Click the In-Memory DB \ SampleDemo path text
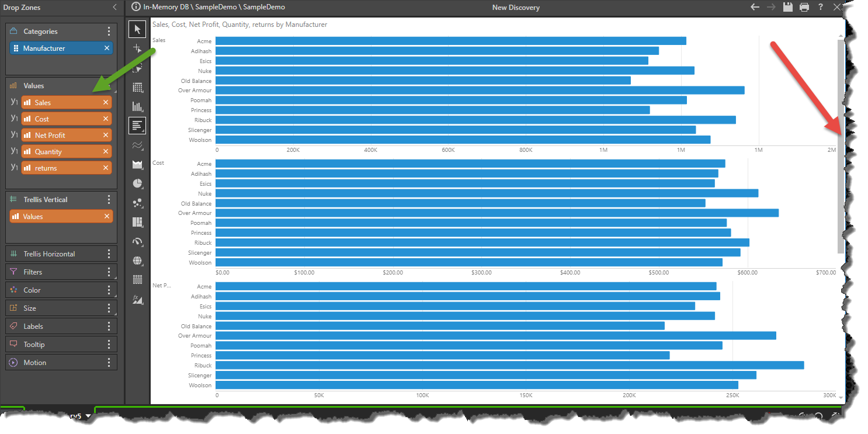 coord(214,8)
